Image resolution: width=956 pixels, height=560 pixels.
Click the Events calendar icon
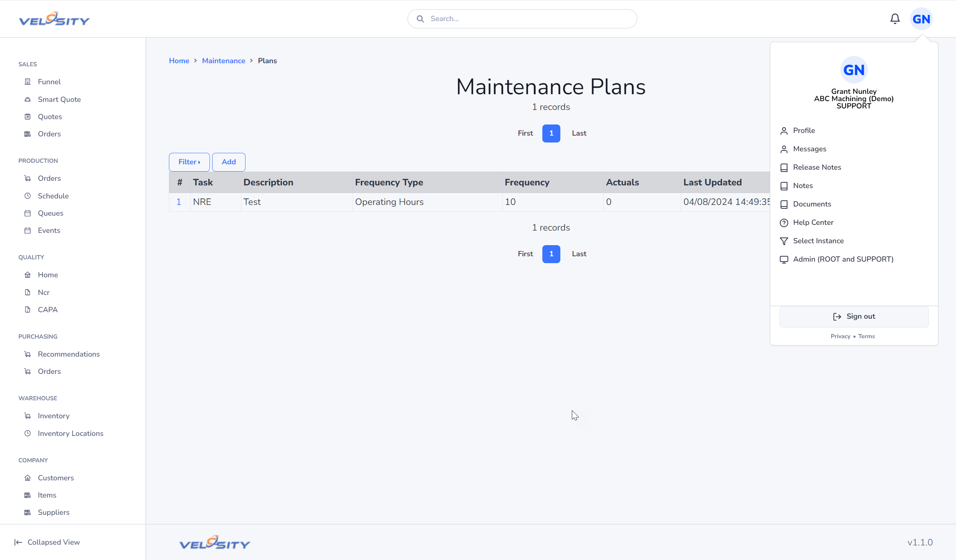[x=28, y=230]
